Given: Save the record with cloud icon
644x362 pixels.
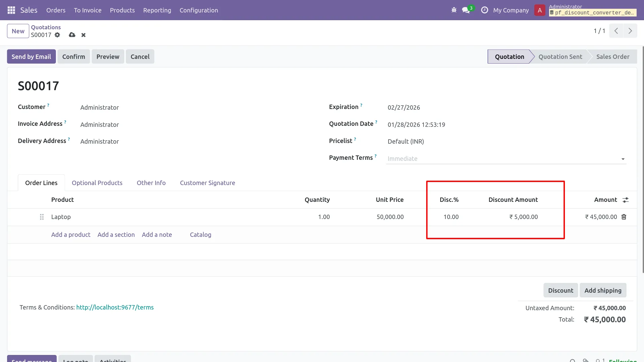Looking at the screenshot, I should [x=72, y=35].
